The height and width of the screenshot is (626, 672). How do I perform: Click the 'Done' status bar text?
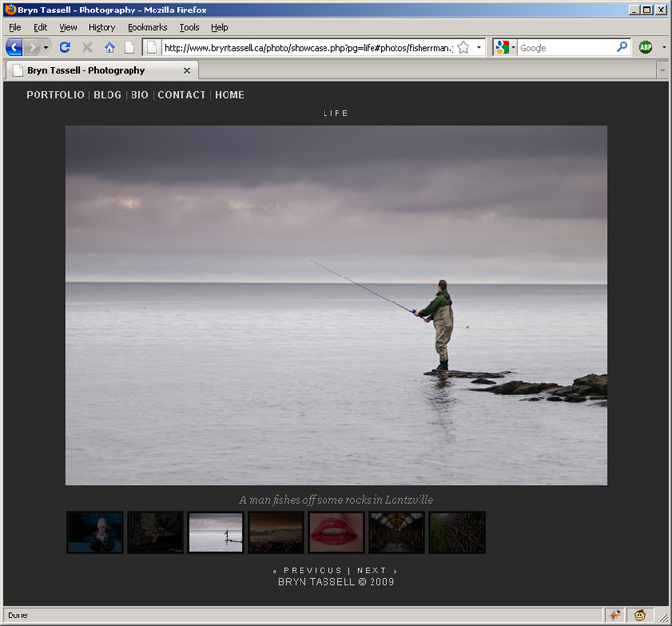tap(17, 615)
